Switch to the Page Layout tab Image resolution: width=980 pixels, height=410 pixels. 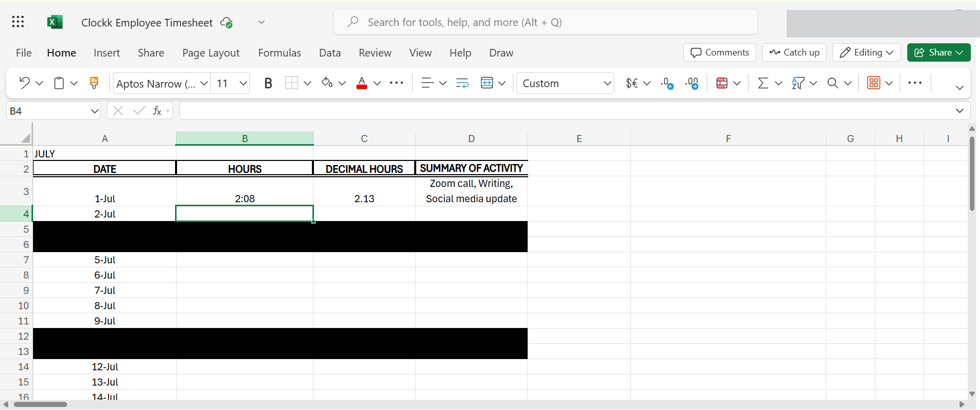point(211,53)
